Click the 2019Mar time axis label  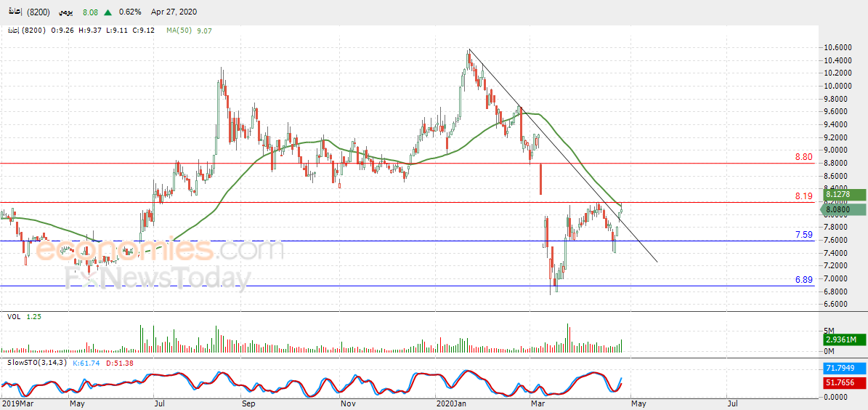pyautogui.click(x=17, y=404)
